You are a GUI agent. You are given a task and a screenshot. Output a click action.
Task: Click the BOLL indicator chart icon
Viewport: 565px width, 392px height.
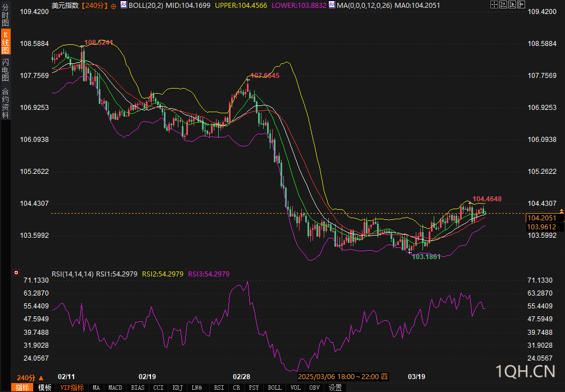pyautogui.click(x=123, y=5)
